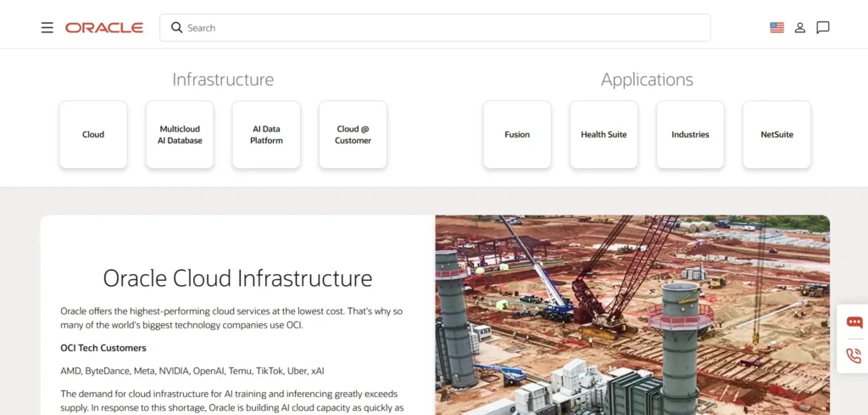The width and height of the screenshot is (868, 415).
Task: Open the hamburger navigation menu
Action: [x=47, y=28]
